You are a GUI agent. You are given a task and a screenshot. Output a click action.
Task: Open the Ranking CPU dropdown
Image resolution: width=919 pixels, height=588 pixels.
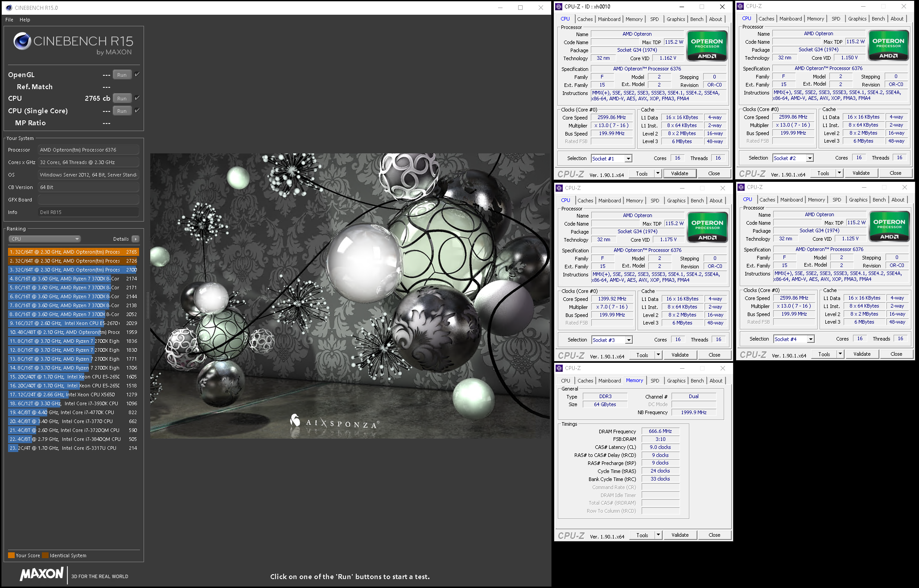pyautogui.click(x=44, y=239)
